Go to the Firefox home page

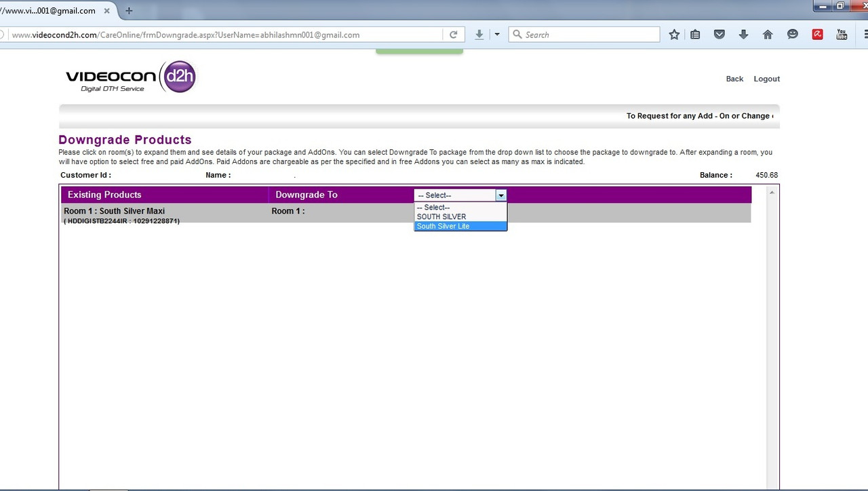pyautogui.click(x=768, y=35)
